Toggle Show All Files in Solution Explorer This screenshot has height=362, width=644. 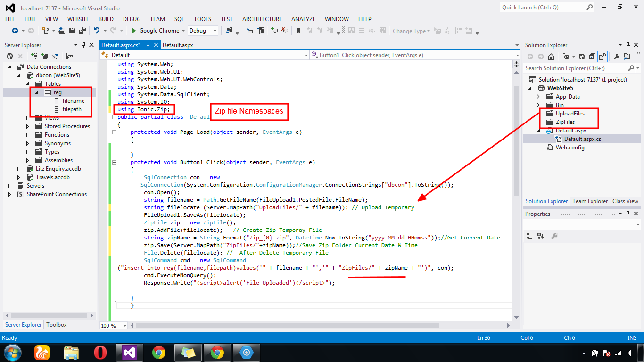pos(603,57)
